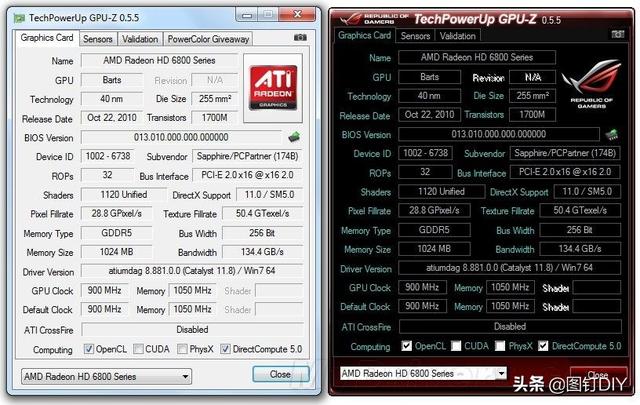Image resolution: width=640 pixels, height=405 pixels.
Task: Select Graphics Card tab in left window
Action: [x=47, y=38]
